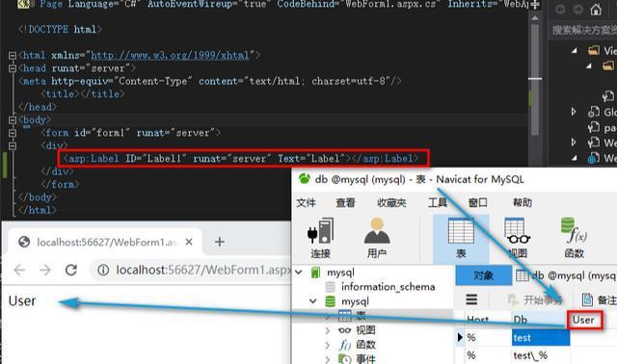Screen dimensions: 617x364
Task: Open the 连接 (Connection) tool in Navicat
Action: tap(320, 238)
